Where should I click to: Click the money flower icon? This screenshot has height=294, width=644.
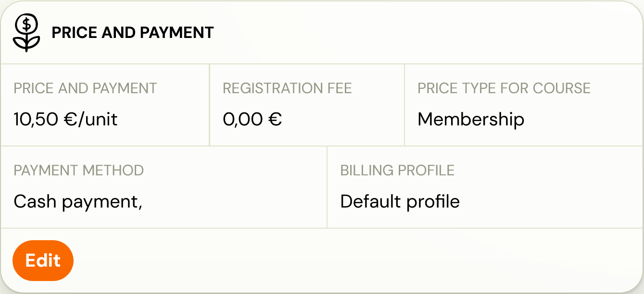[x=26, y=33]
